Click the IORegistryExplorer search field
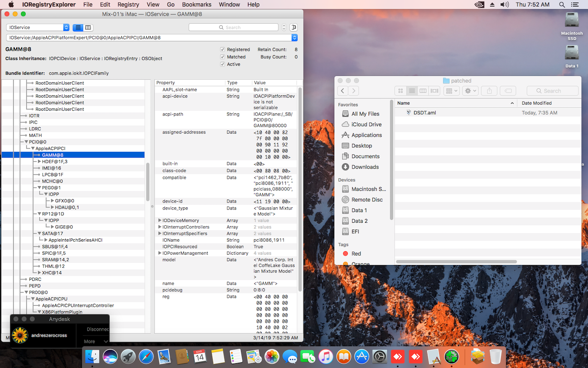The image size is (588, 368). coord(233,28)
